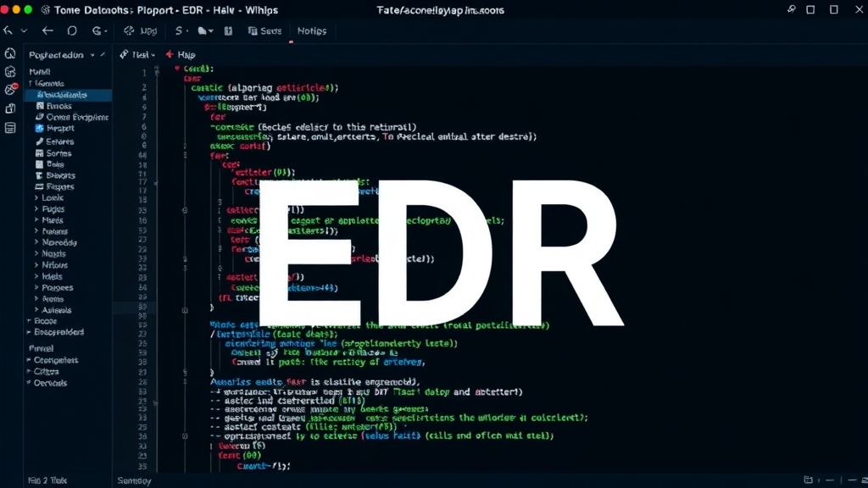Open the list-panel icon in the activity bar
868x488 pixels.
tap(10, 128)
